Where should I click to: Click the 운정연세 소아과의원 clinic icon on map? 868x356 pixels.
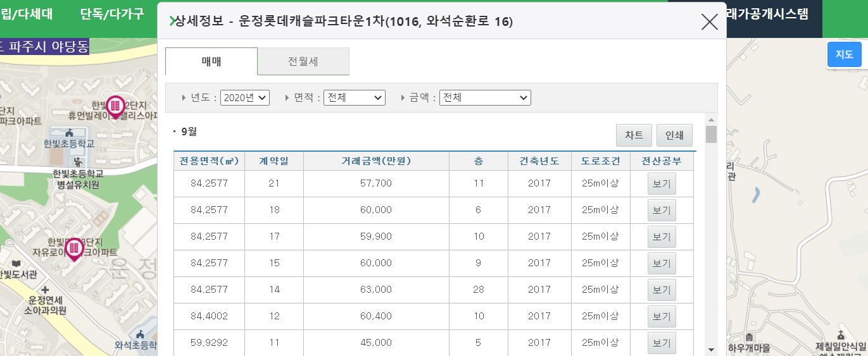coord(45,289)
